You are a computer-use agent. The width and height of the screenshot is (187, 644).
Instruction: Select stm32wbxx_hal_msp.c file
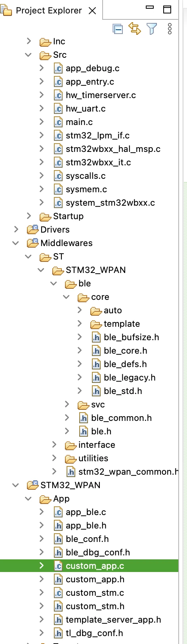(x=113, y=149)
